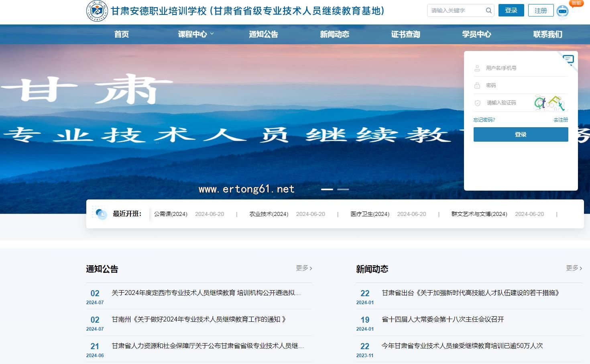Expand the 课程中心 dropdown menu

195,35
